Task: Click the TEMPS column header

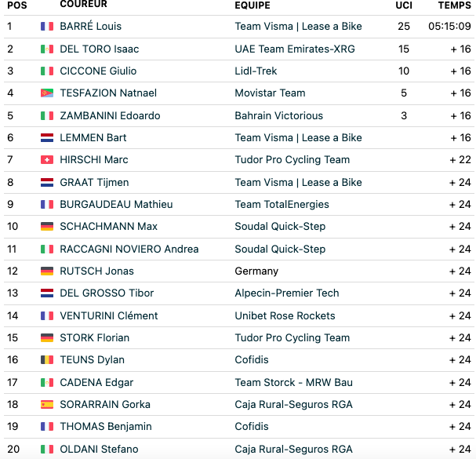Action: tap(455, 5)
